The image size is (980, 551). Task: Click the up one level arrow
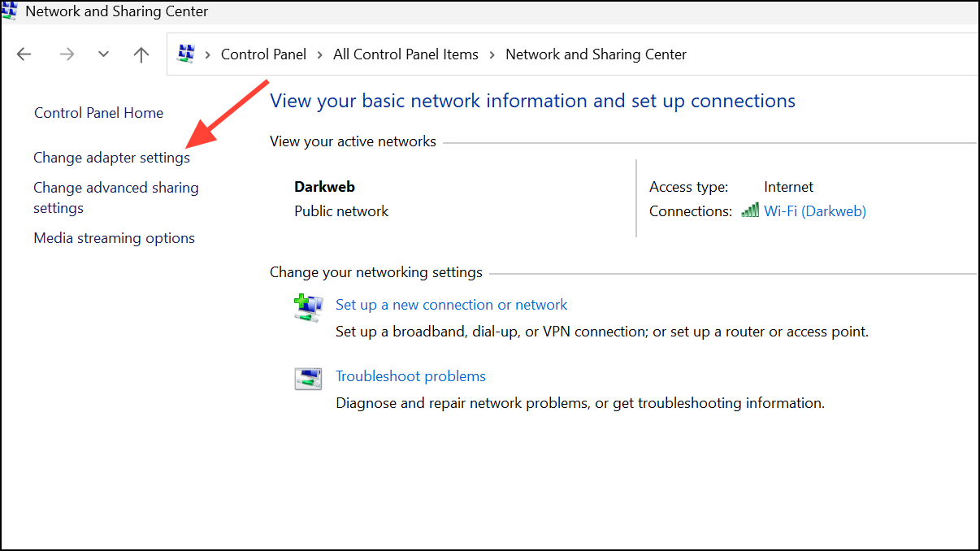pos(141,54)
